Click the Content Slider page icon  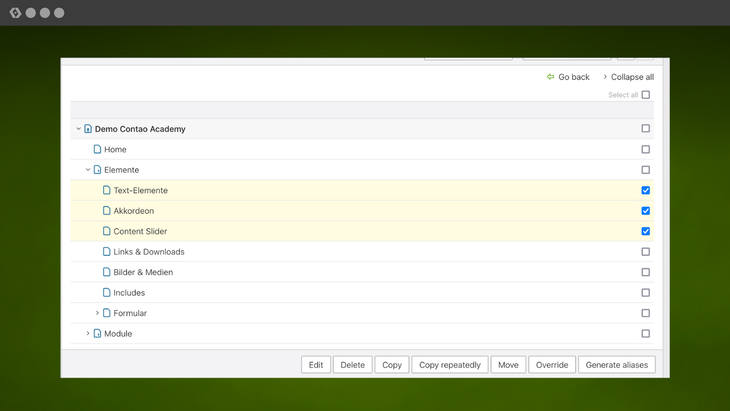(x=106, y=231)
